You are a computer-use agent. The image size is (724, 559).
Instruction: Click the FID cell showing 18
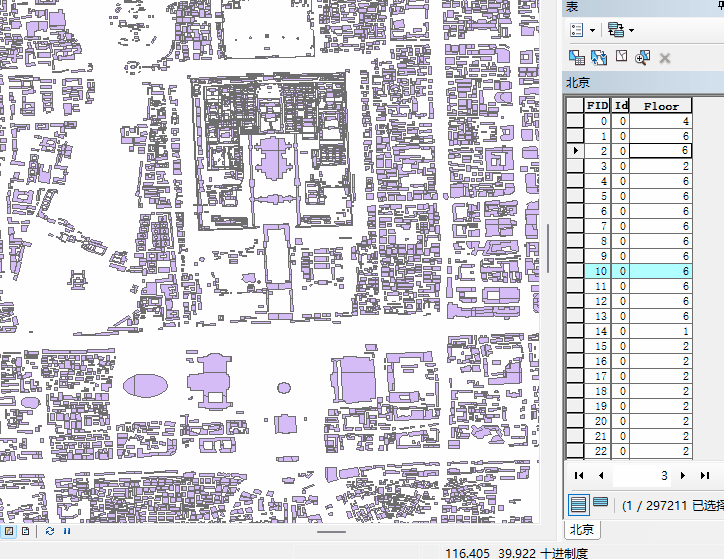[x=597, y=391]
